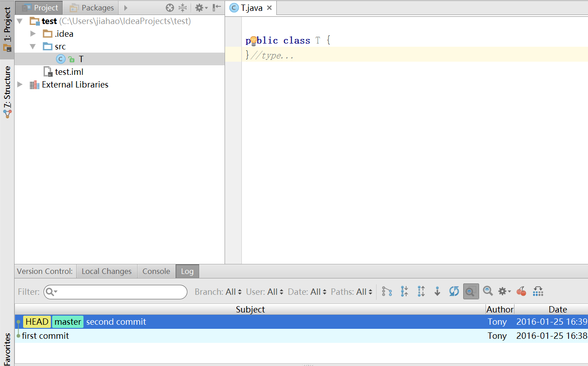Click the External Libraries icon
Screen dimensions: 588x366
(x=34, y=85)
